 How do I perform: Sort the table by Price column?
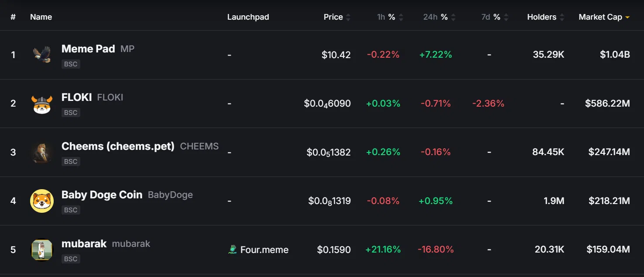point(337,17)
